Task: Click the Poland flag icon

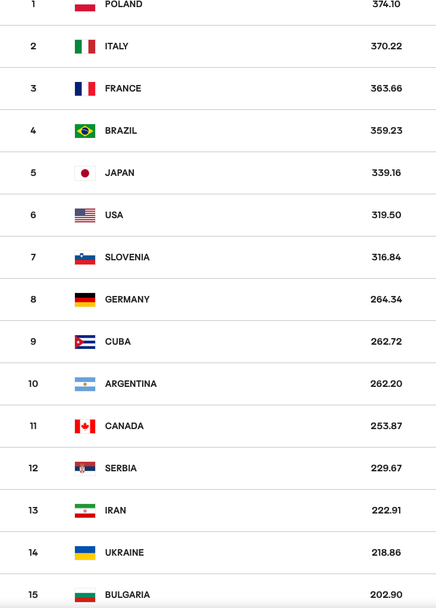Action: click(85, 5)
